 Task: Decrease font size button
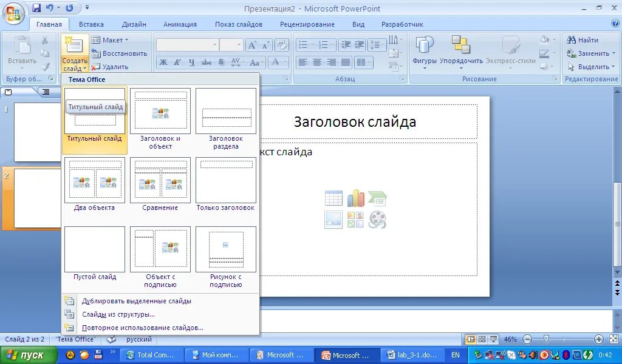click(265, 45)
